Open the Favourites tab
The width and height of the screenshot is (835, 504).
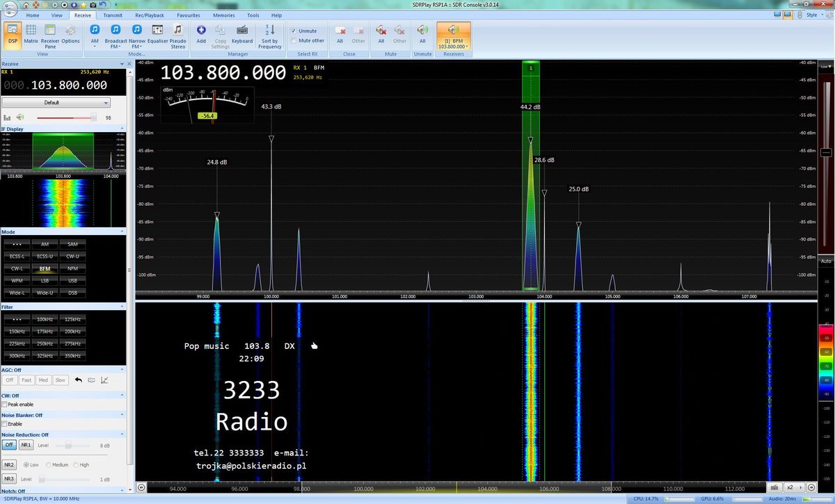click(189, 15)
